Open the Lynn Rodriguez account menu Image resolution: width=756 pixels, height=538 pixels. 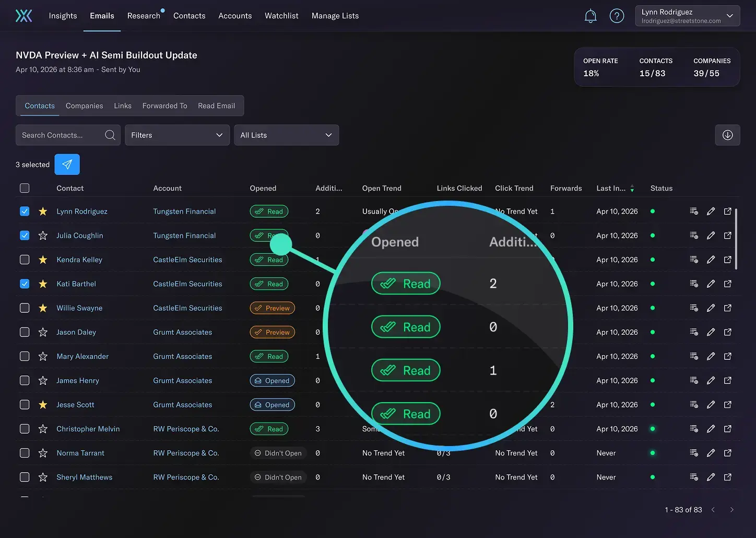pyautogui.click(x=688, y=16)
